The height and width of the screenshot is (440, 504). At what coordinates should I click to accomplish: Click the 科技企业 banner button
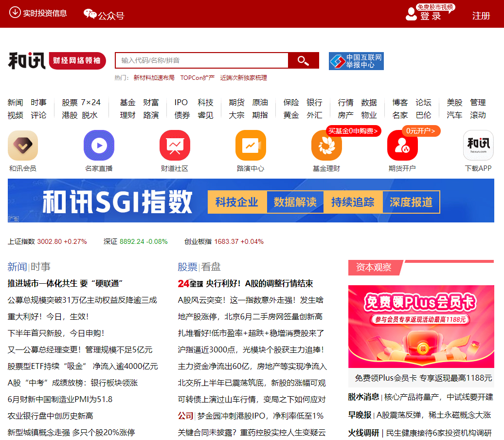click(237, 202)
